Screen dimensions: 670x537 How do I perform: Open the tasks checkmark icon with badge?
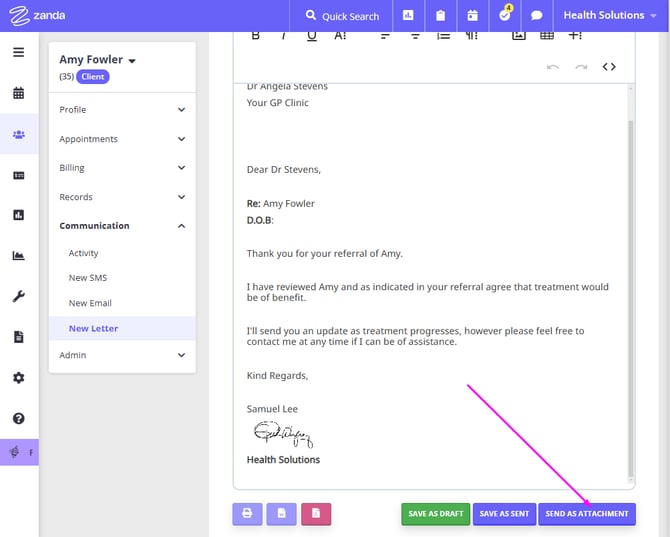tap(505, 16)
